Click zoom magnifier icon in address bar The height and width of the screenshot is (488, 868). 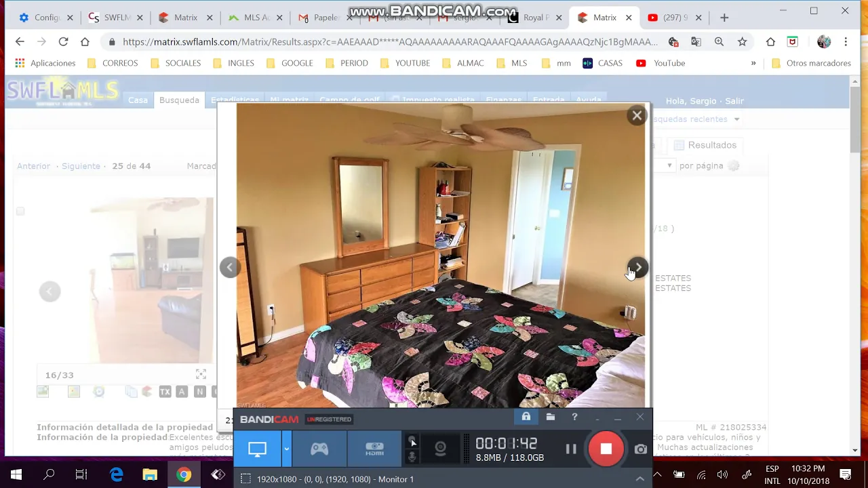pos(719,42)
